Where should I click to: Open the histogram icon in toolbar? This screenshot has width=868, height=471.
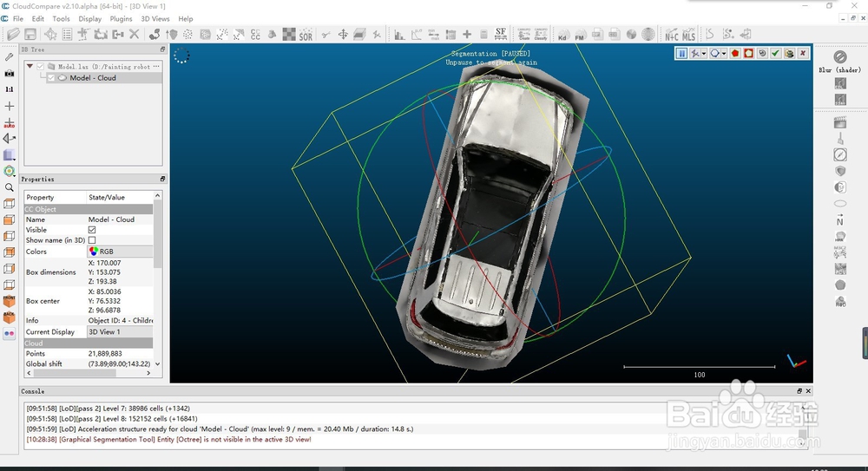tap(399, 35)
